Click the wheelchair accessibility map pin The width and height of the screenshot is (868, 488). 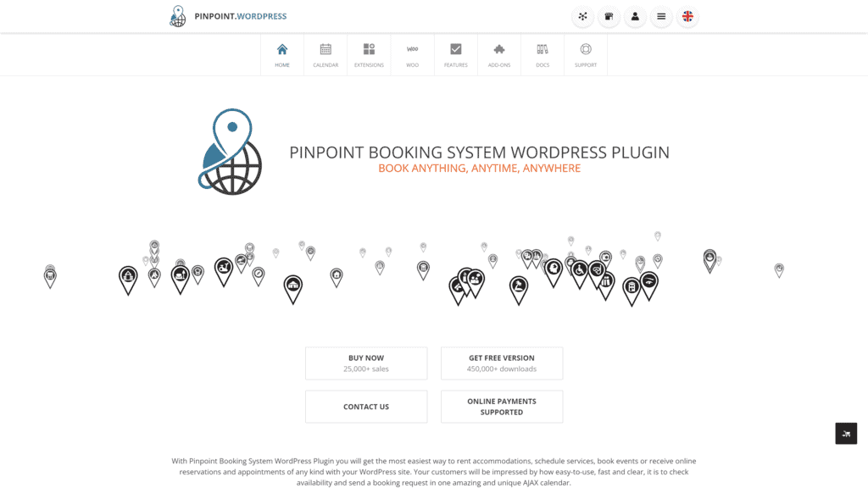(579, 274)
